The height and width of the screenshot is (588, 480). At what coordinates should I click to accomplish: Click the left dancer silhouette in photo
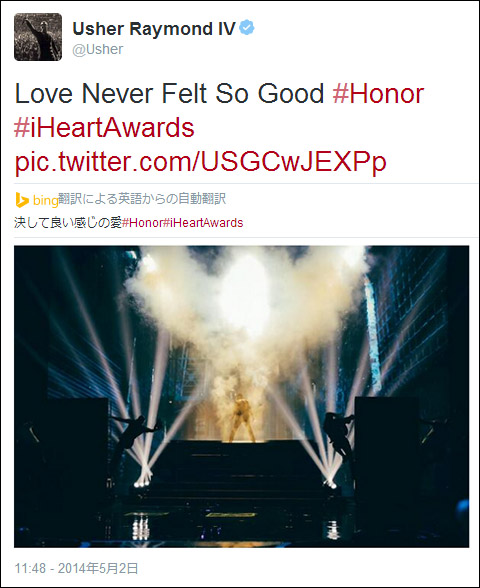coord(132,435)
